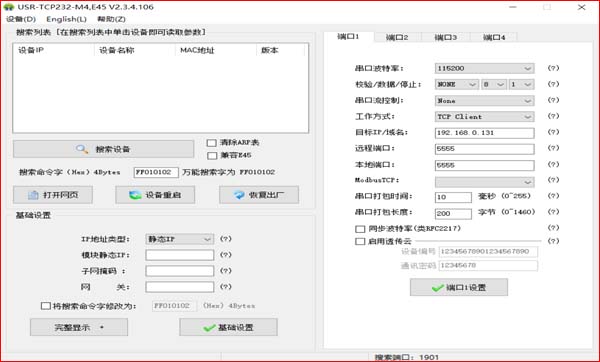Open 串口波特率 dropdown showing 115200
This screenshot has height=362, width=600.
click(484, 68)
